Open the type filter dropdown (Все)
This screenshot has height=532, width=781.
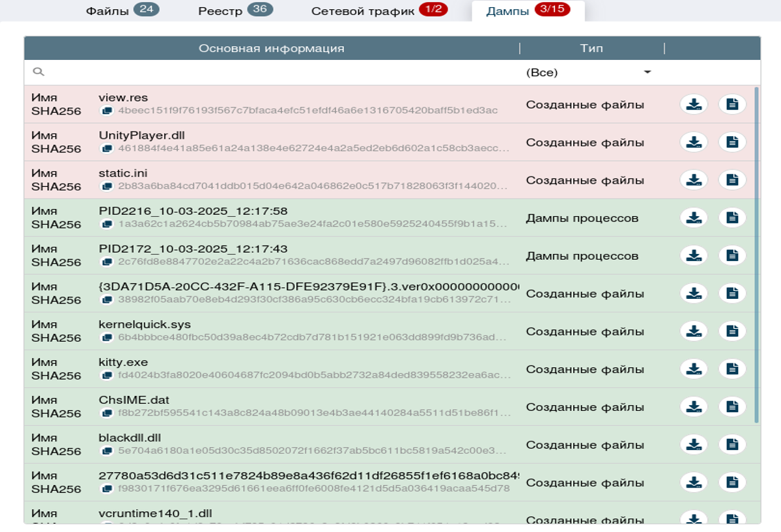(x=588, y=72)
